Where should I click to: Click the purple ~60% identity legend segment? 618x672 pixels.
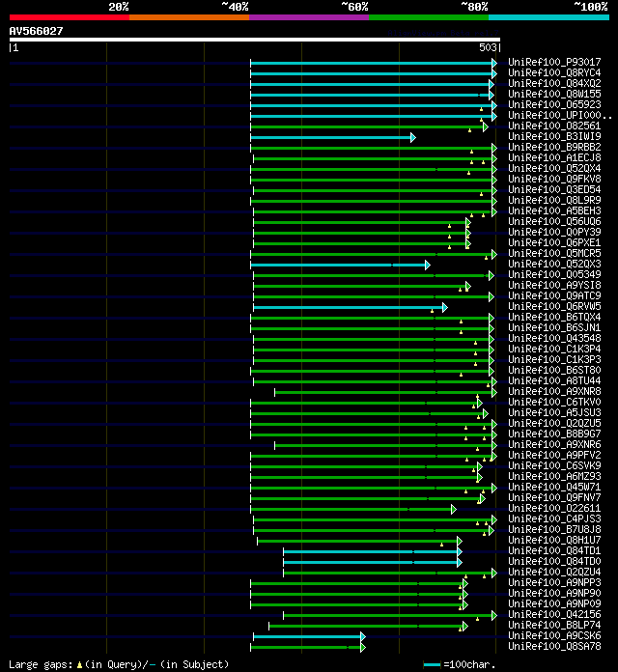pos(309,17)
